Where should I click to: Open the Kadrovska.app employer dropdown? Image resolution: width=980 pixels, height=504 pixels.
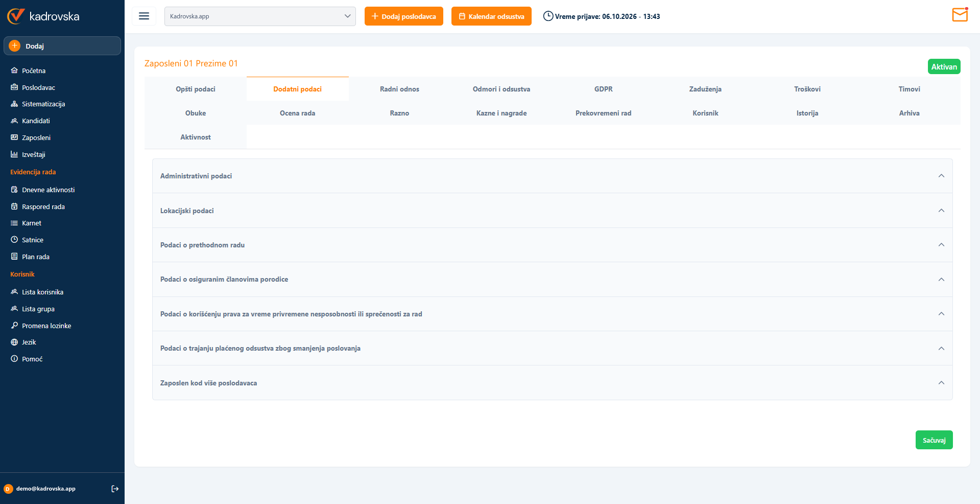260,16
